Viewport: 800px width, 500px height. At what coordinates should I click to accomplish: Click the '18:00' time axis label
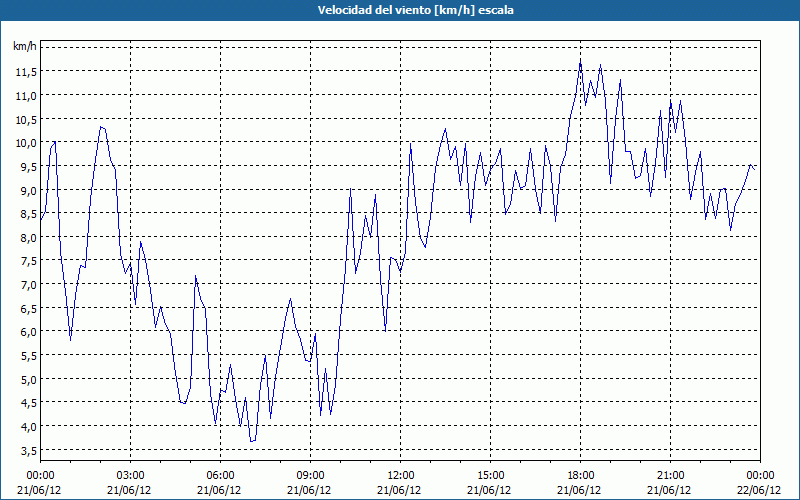point(581,475)
